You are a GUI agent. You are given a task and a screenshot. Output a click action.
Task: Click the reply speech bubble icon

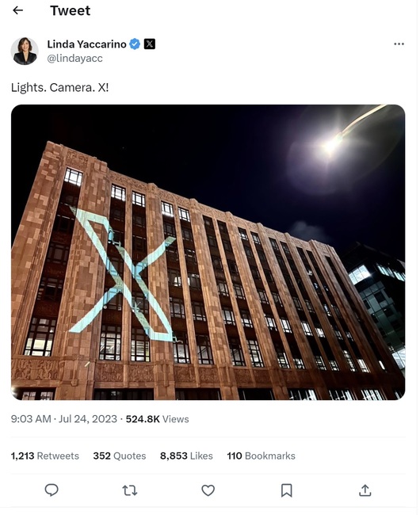coord(52,490)
